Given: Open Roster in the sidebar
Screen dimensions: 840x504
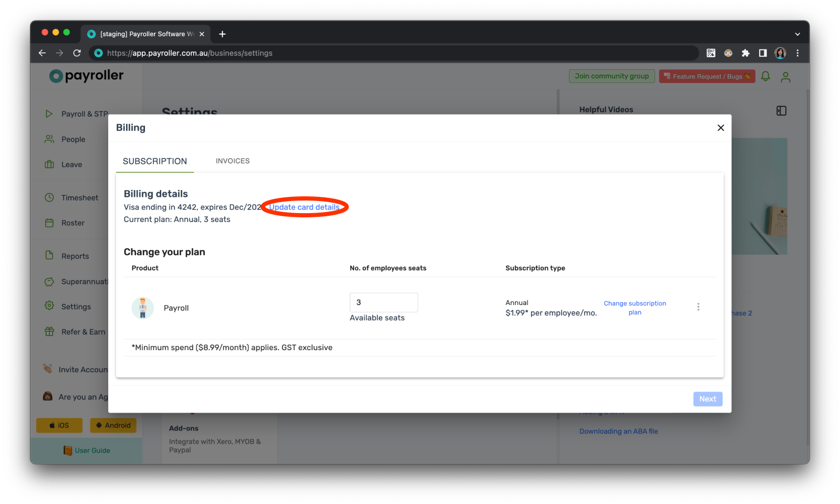Looking at the screenshot, I should coord(72,223).
